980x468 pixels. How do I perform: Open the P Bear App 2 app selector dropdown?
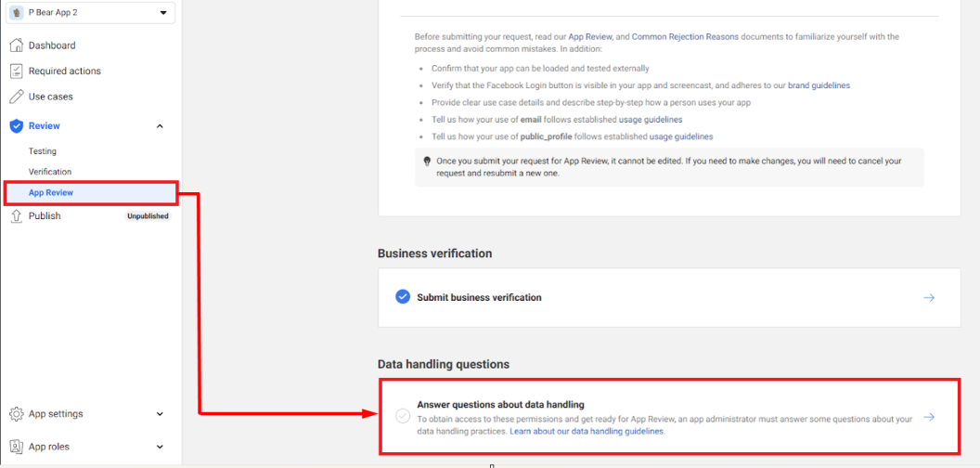91,12
